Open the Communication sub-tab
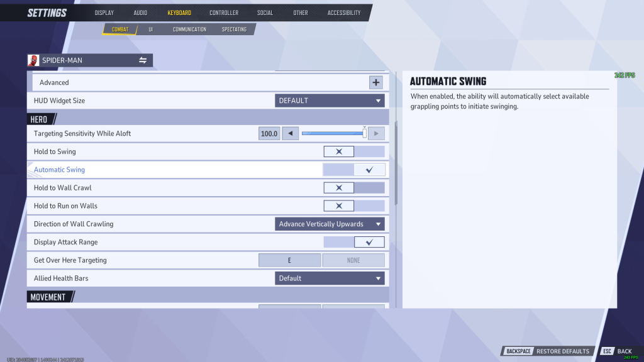644x362 pixels. (189, 30)
